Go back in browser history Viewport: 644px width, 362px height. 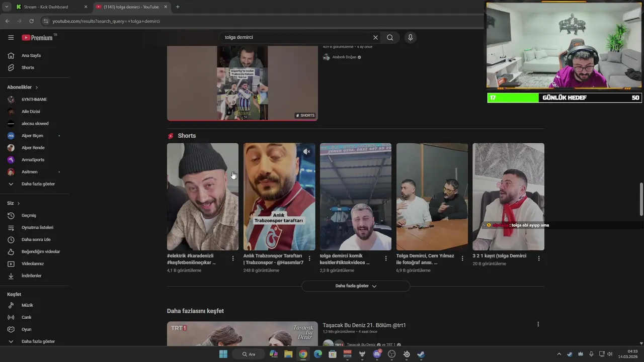click(7, 21)
